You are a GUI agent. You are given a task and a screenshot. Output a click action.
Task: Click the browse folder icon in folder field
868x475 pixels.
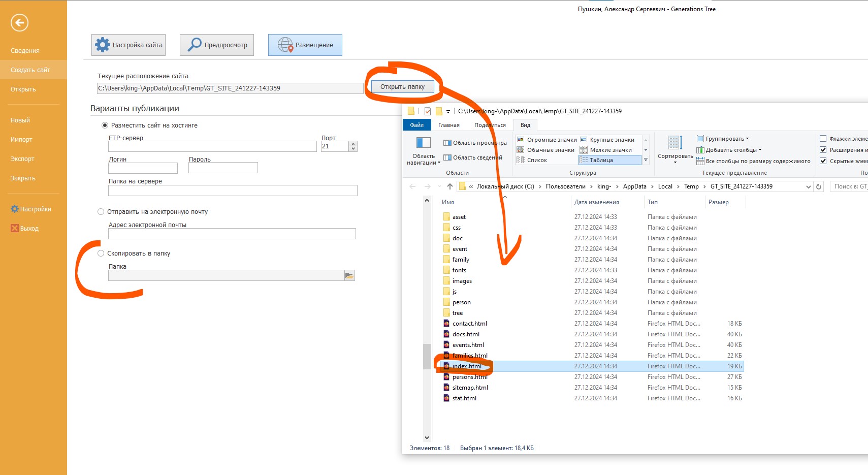click(349, 275)
